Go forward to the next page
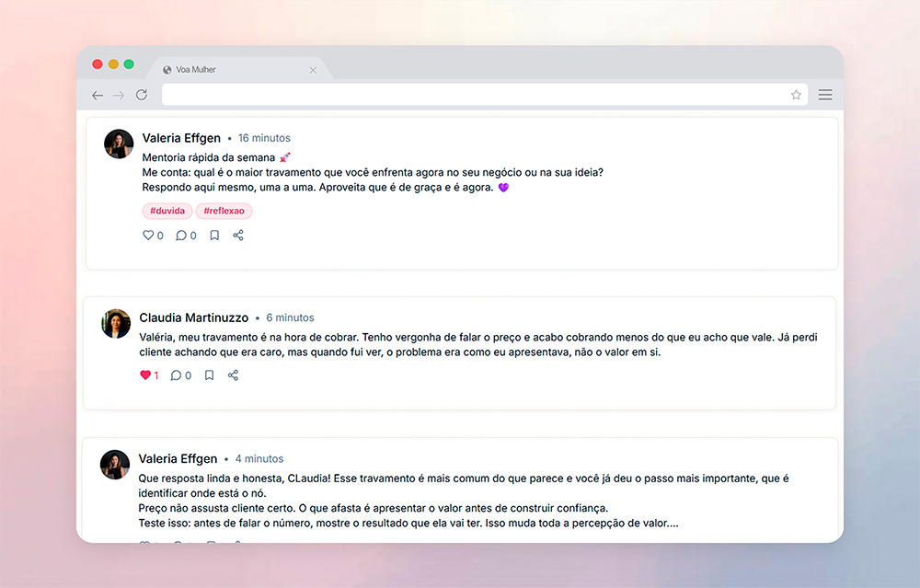 (119, 95)
